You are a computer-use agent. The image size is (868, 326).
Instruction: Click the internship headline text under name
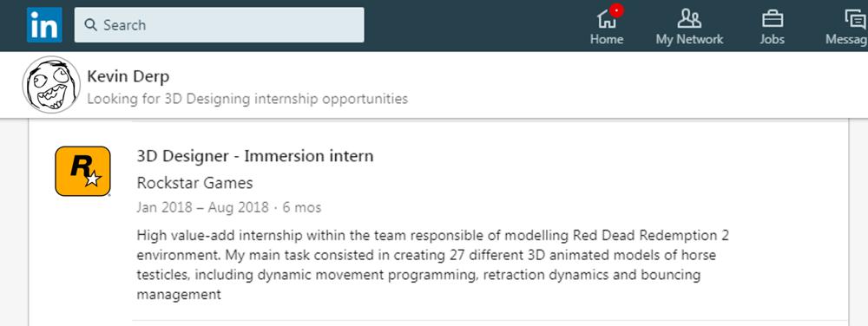247,100
